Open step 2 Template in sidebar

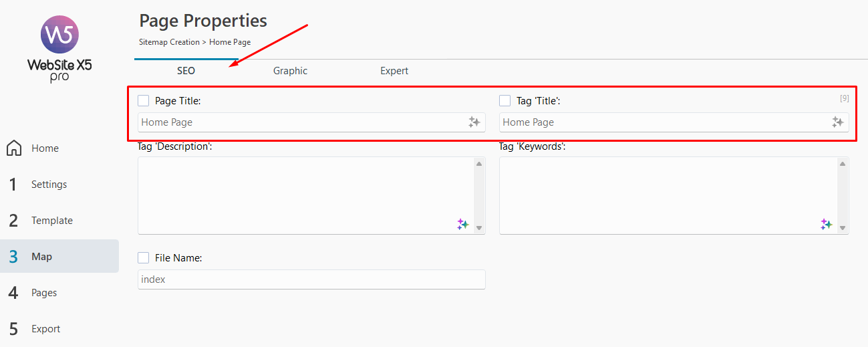[x=51, y=221]
